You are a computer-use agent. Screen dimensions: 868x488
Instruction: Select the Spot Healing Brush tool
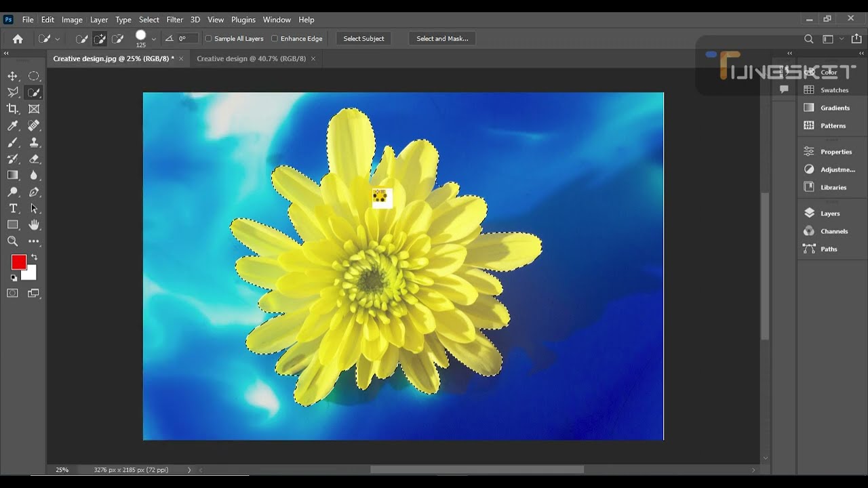click(x=34, y=125)
